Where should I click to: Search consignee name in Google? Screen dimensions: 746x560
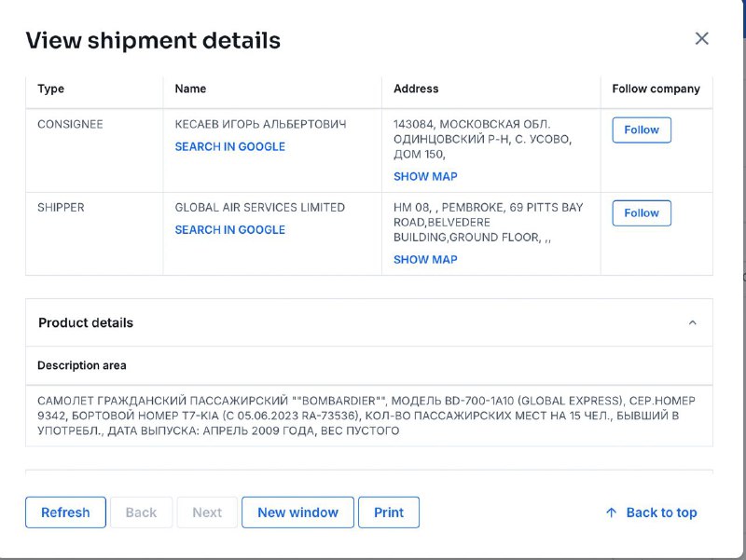click(229, 146)
